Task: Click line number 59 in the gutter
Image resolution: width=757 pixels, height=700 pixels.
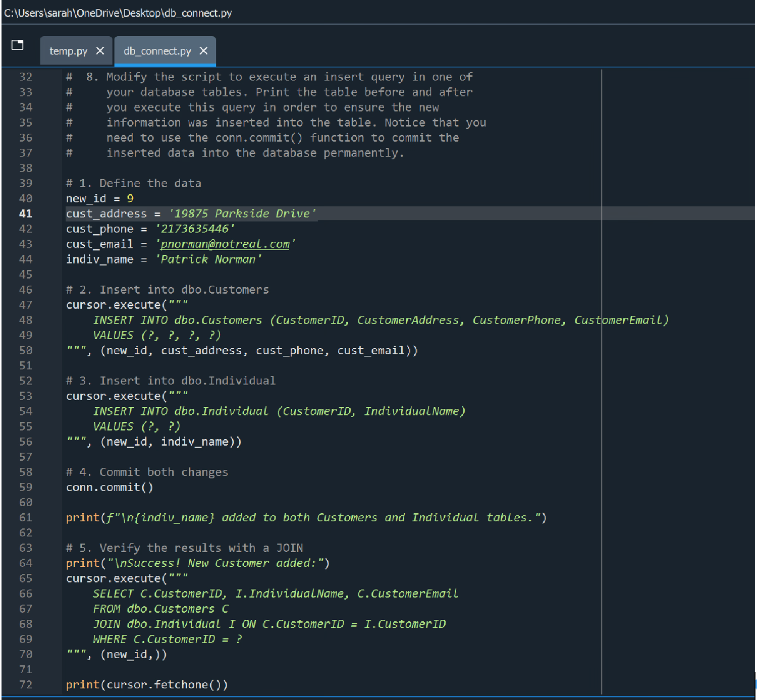Action: 26,488
